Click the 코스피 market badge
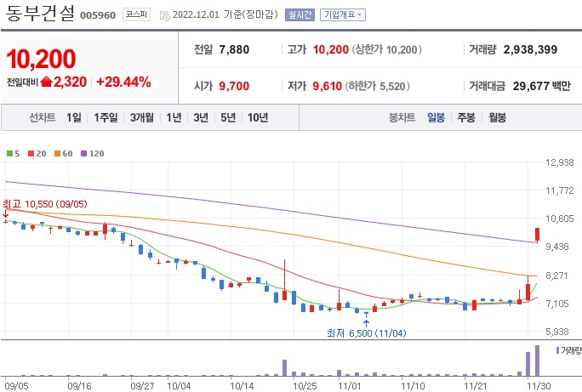582x392 pixels. click(x=136, y=14)
